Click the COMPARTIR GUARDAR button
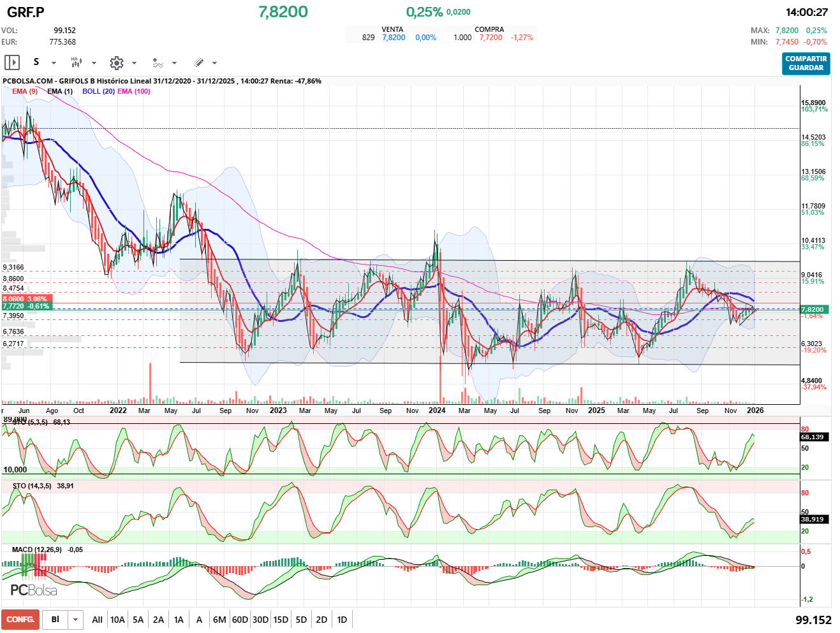Viewport: 840px width, 633px height. (806, 63)
